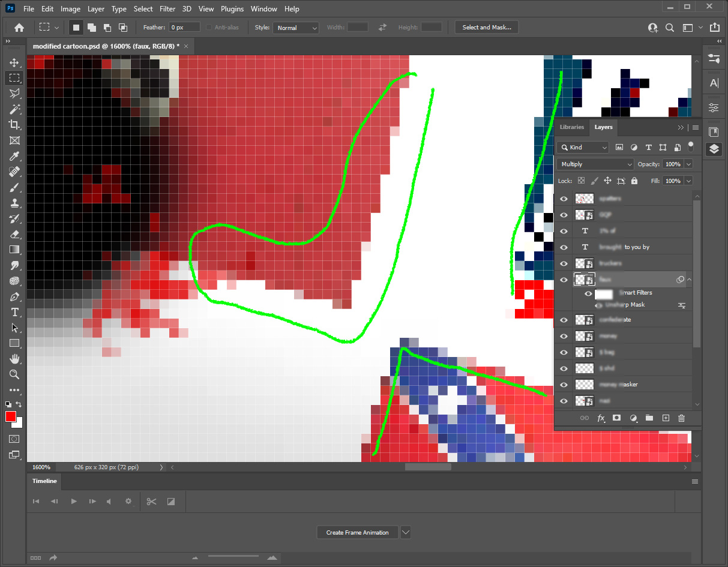The image size is (728, 567).
Task: Collapse the Smart Filters list on faux layer
Action: 690,279
